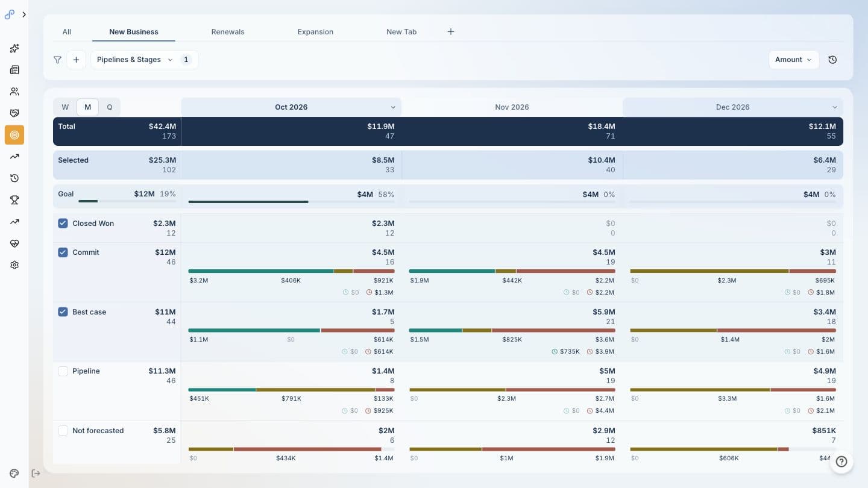Screen dimensions: 868x488
Task: Add a tab with plus beside New Tab
Action: [450, 32]
